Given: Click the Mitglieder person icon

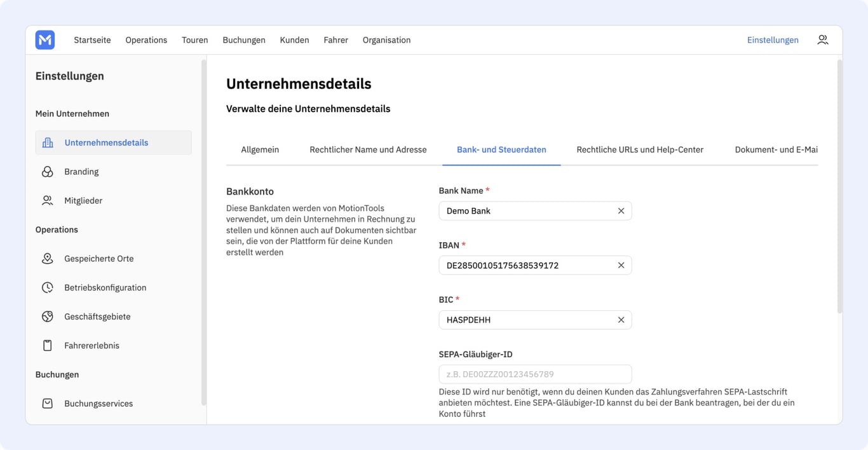Looking at the screenshot, I should click(48, 200).
